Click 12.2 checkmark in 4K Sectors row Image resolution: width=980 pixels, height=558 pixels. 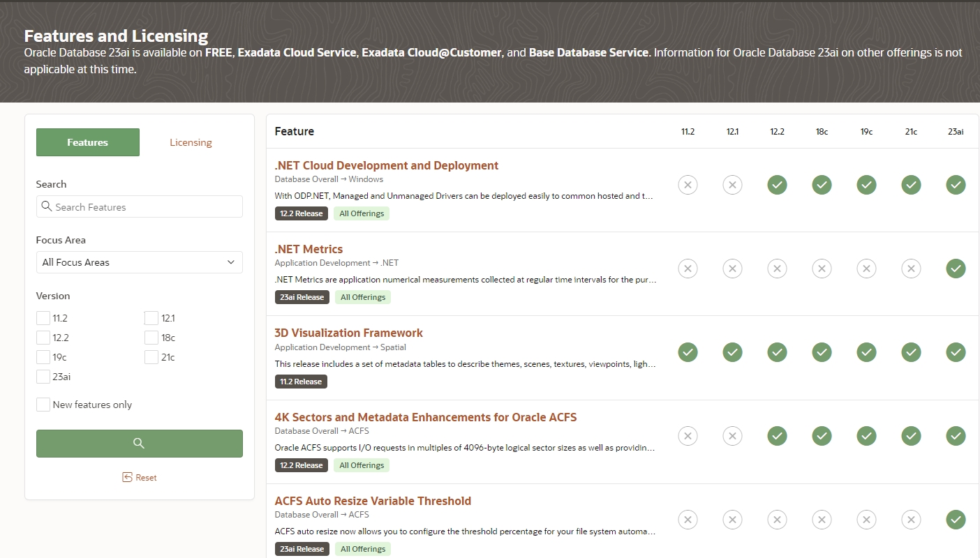(777, 436)
